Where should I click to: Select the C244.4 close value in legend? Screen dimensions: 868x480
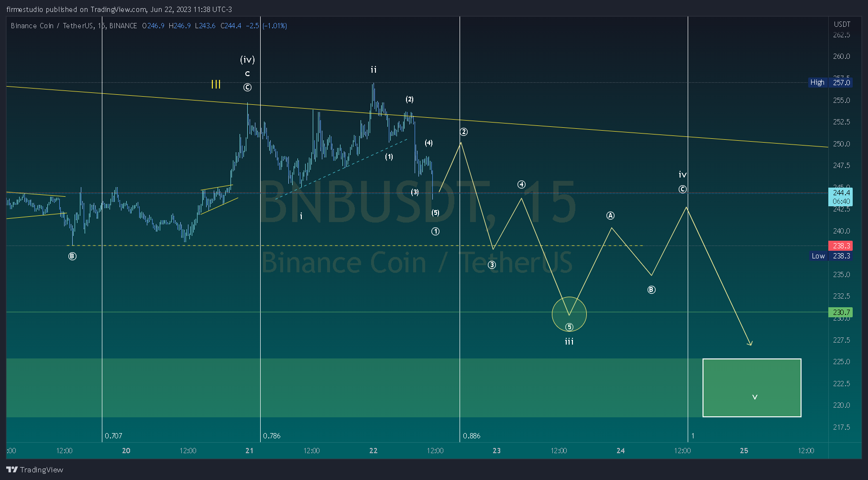231,26
